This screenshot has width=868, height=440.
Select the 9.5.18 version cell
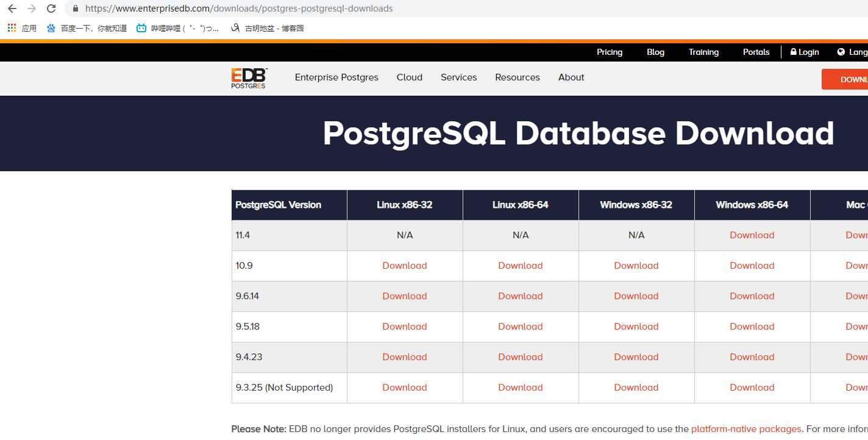[290, 327]
